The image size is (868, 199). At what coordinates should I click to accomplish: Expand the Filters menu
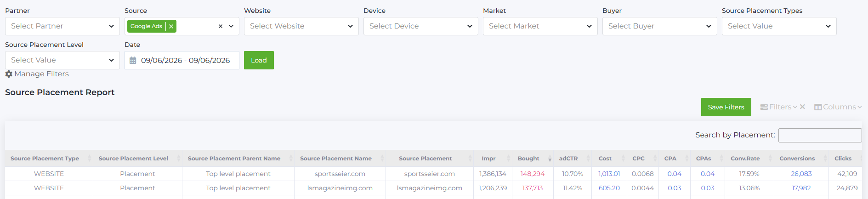point(779,107)
